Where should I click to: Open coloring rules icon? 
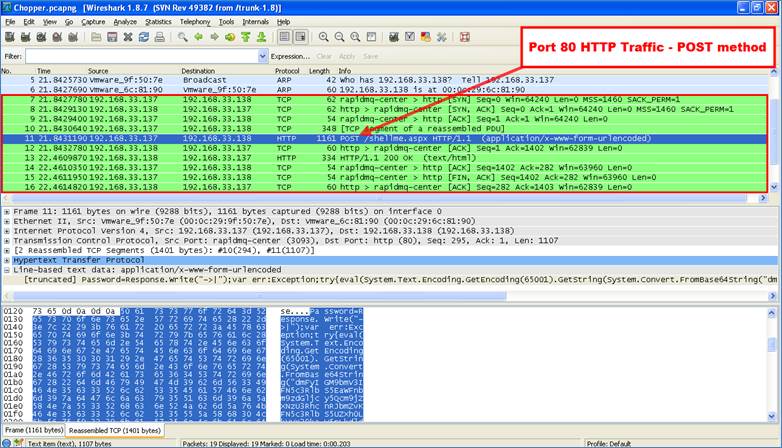[426, 37]
